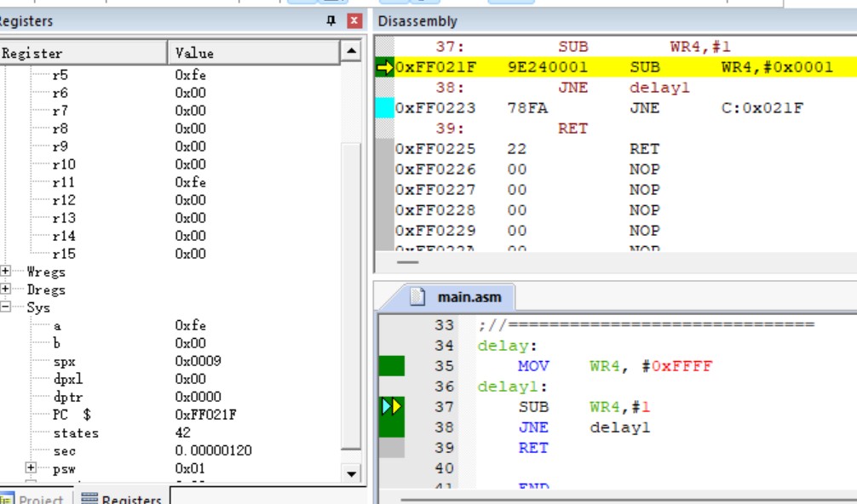Click the delay1: label on line 36
Screen dimensions: 857x504
click(x=512, y=387)
